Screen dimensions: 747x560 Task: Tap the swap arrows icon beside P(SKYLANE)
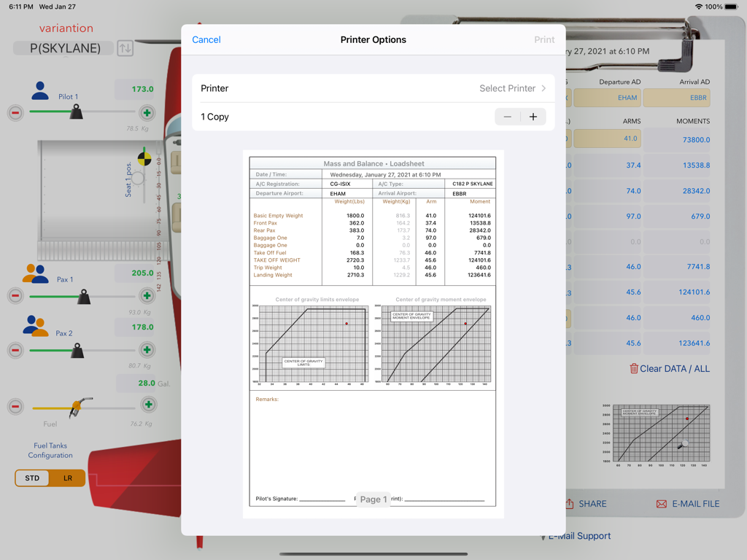point(125,49)
